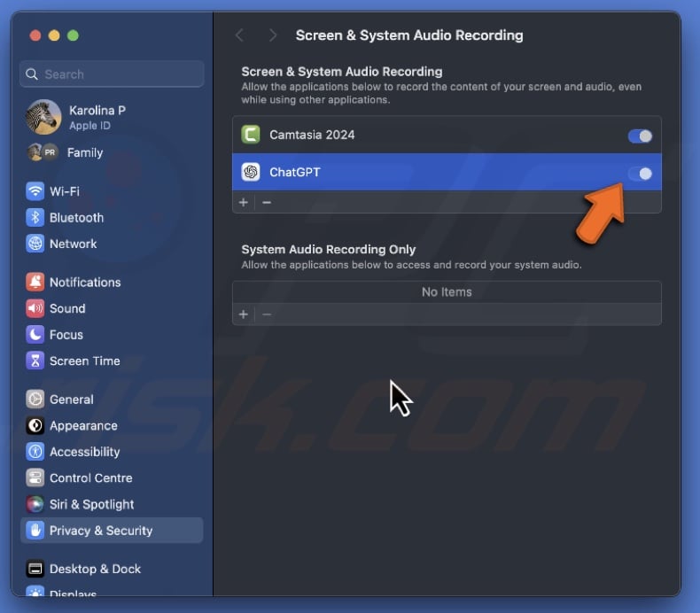Open the Focus moon icon
Screen dimensions: 700x613
tap(35, 335)
